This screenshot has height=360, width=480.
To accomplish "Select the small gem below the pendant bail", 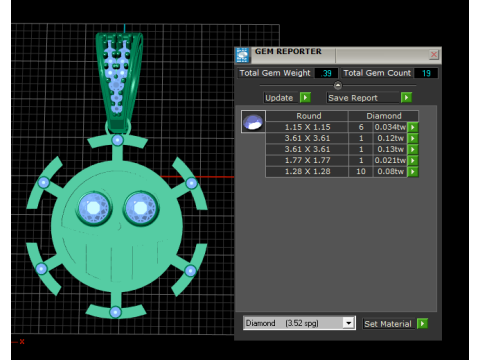I will click(117, 140).
